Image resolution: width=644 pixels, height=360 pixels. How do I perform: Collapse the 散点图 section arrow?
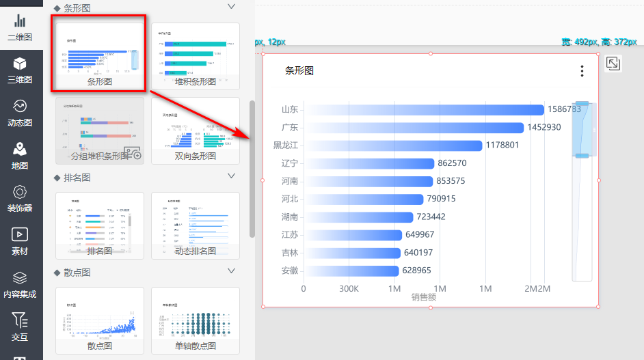tap(231, 271)
